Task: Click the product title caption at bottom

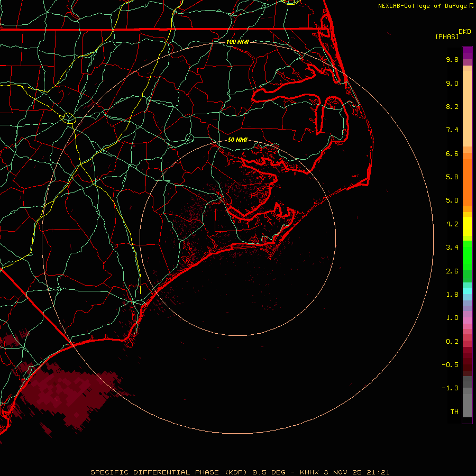Action: click(x=240, y=472)
